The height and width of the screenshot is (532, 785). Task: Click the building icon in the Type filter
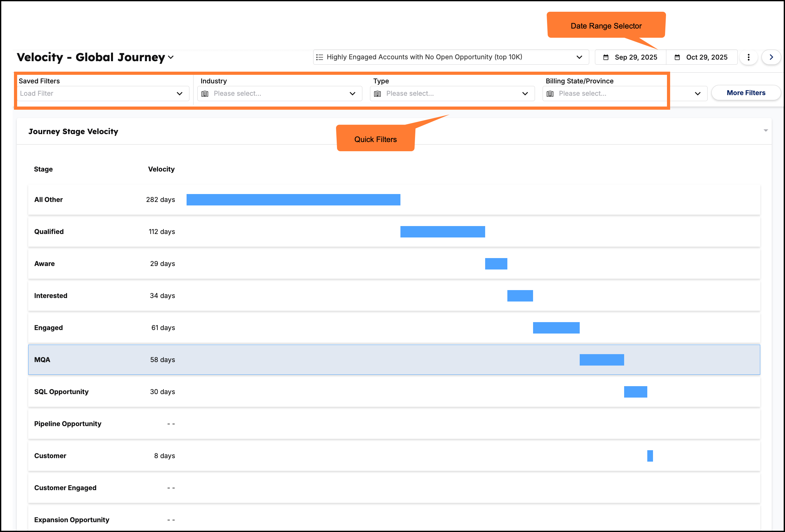point(378,94)
